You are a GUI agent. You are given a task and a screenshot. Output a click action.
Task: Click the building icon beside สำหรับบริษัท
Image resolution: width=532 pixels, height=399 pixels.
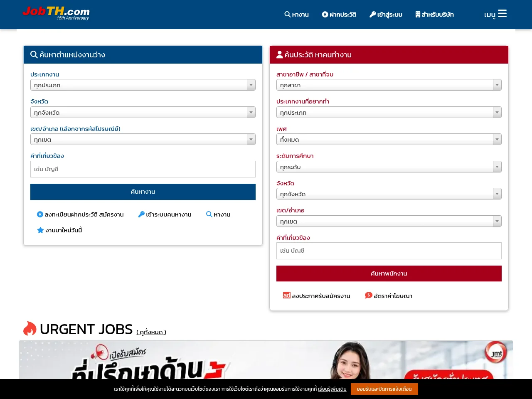click(x=418, y=15)
